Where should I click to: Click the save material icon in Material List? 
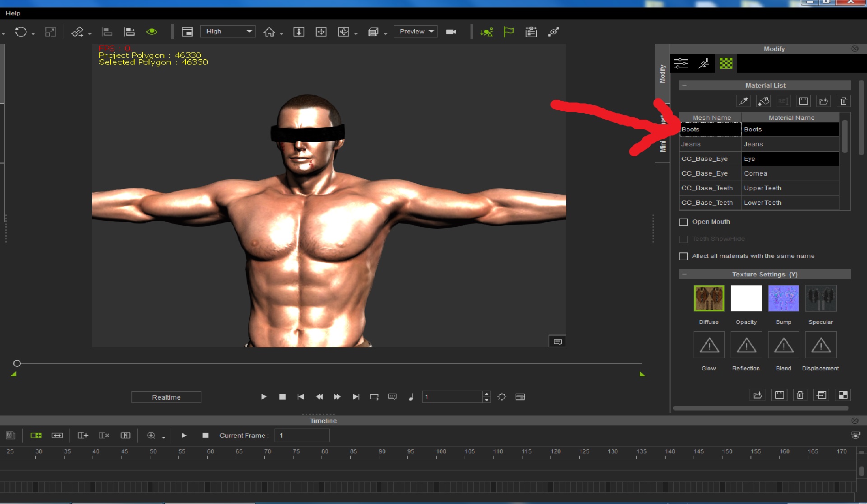pos(803,101)
